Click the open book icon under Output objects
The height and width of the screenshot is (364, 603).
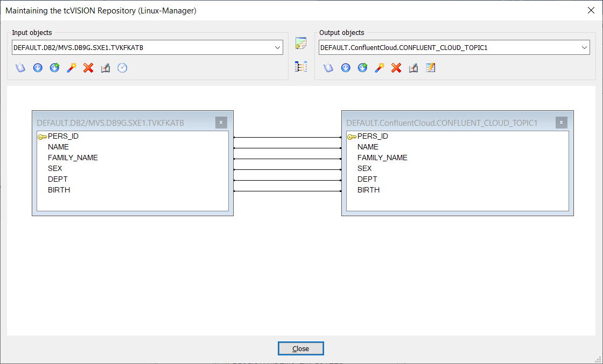point(328,68)
